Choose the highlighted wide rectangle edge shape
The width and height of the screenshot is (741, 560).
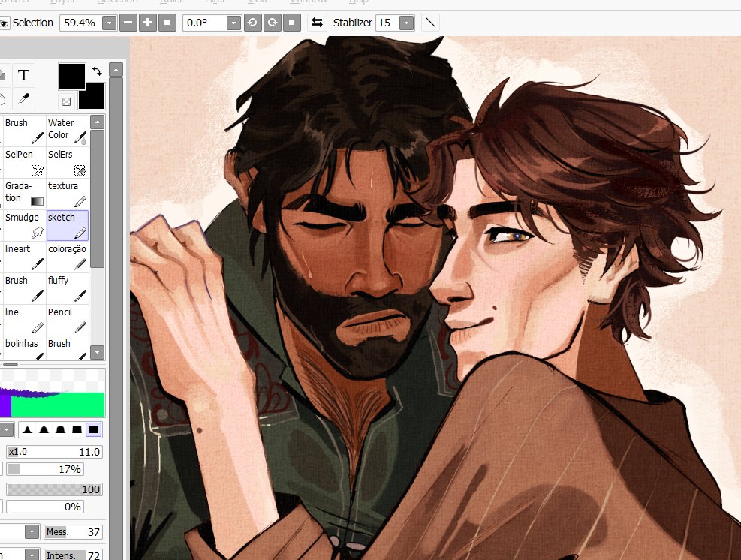(94, 429)
